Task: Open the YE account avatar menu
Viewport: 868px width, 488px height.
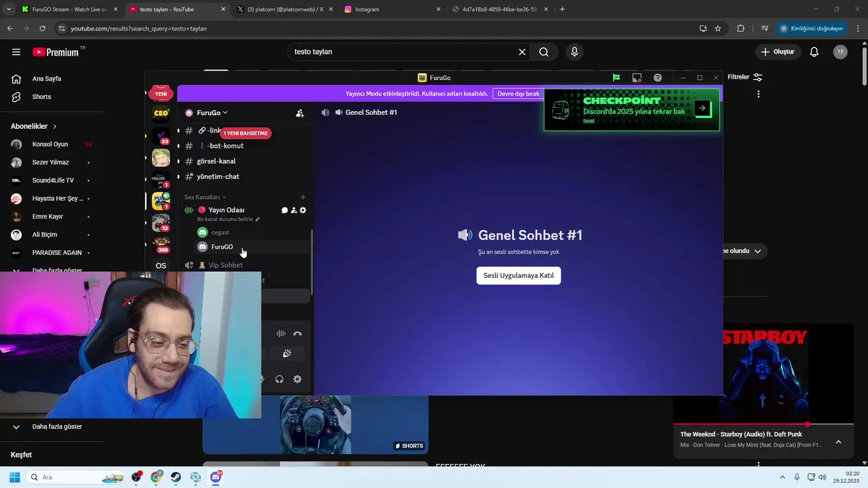Action: (x=840, y=52)
